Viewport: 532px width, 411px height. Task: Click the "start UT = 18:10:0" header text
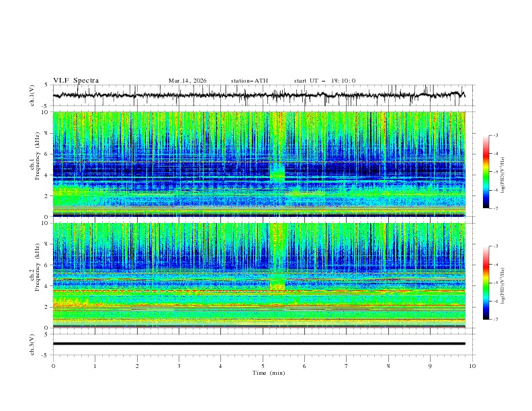click(x=324, y=81)
